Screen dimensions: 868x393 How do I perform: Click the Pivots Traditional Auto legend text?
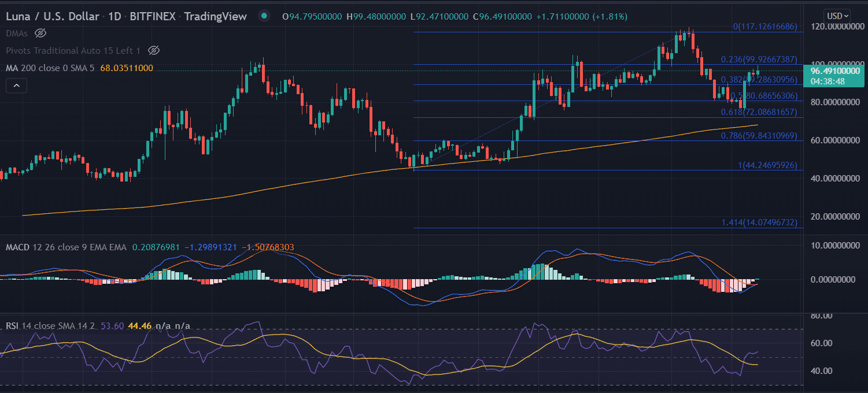point(73,50)
